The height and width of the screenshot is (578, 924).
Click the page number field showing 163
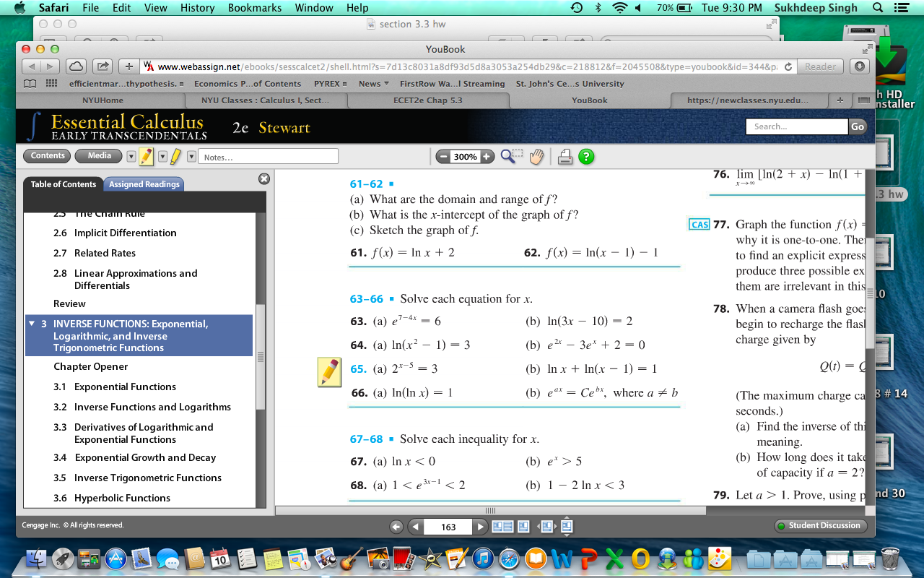[448, 527]
